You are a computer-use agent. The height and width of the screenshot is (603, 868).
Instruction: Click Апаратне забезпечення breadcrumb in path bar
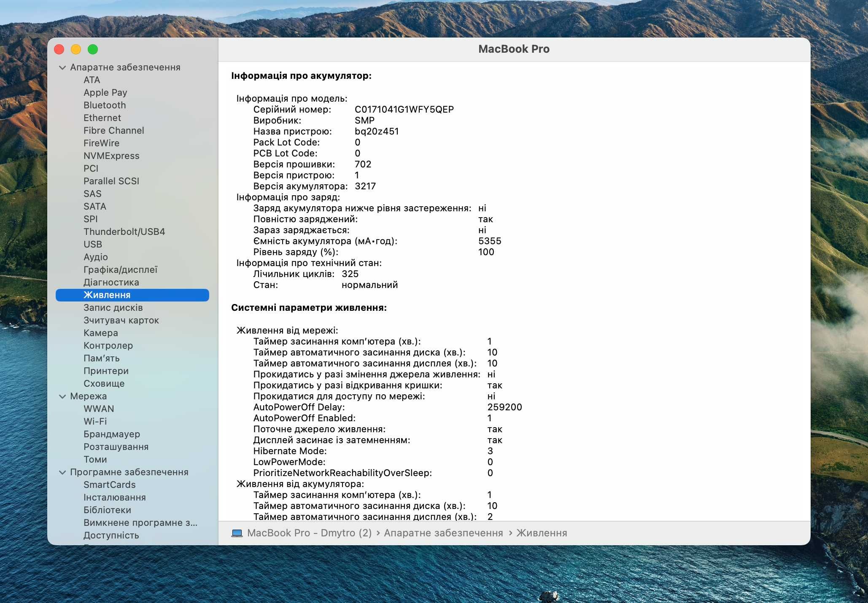pyautogui.click(x=443, y=533)
